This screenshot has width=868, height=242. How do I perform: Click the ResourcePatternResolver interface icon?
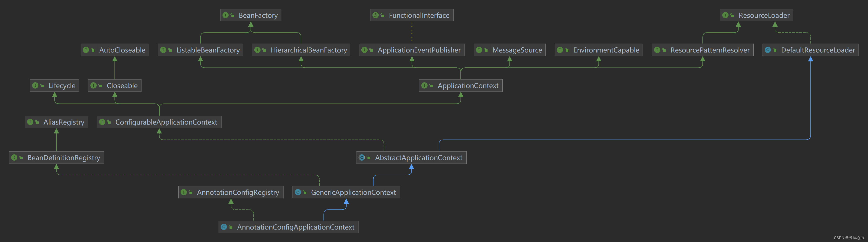point(657,50)
